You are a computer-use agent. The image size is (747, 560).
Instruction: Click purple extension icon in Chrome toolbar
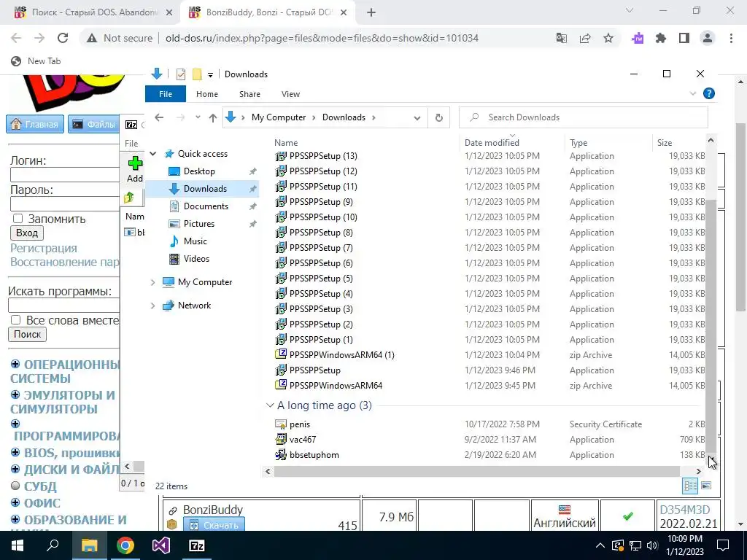pos(638,38)
